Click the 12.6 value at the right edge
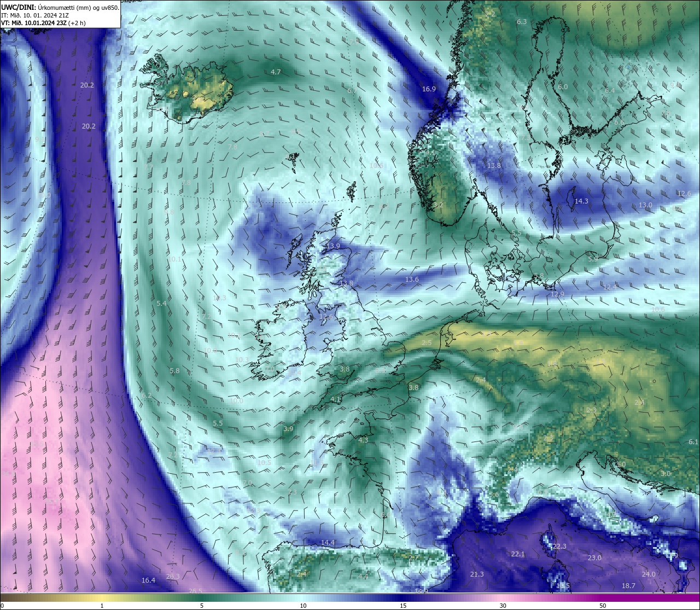The height and width of the screenshot is (610, 700). click(x=684, y=194)
